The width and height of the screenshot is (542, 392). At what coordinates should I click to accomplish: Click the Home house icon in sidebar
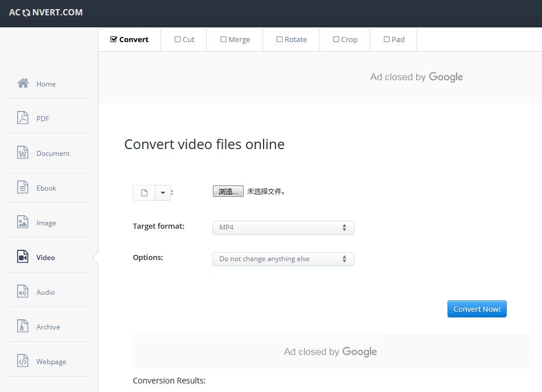click(23, 83)
